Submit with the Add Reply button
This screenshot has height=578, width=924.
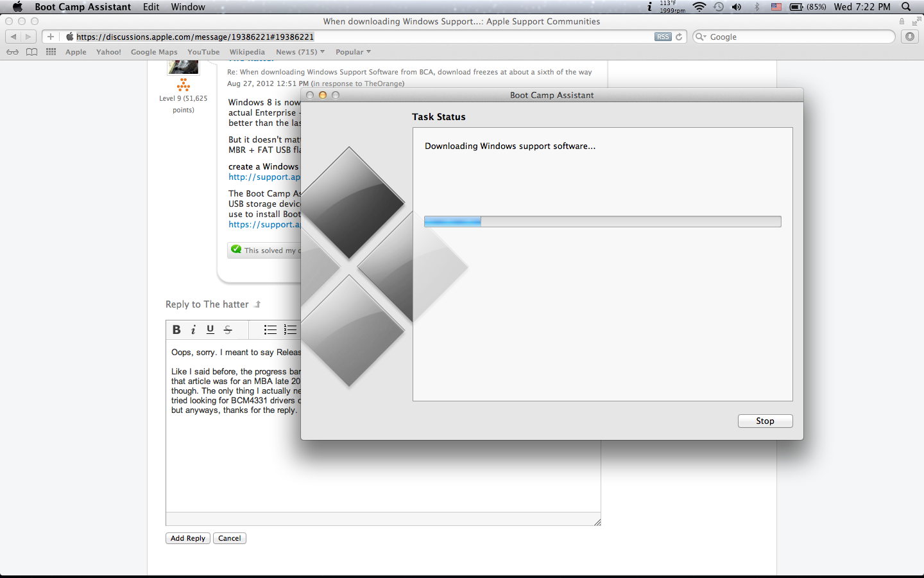tap(188, 538)
